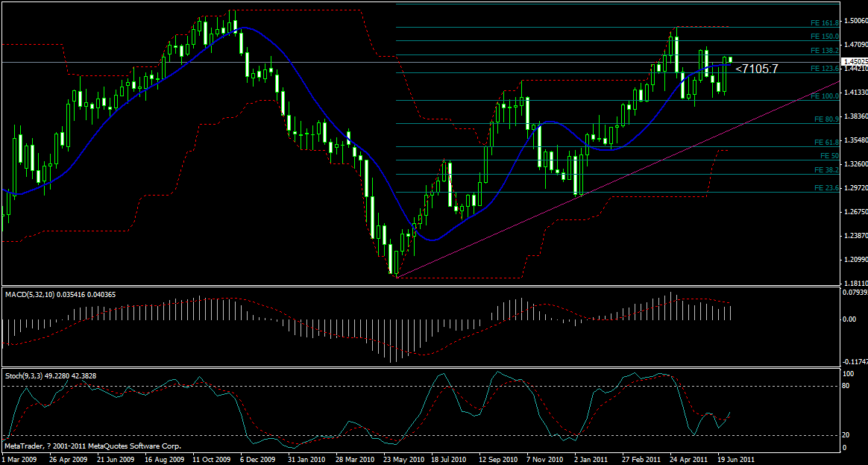This screenshot has height=465, width=868.
Task: Select the <7105:7 bar countdown text label
Action: coord(756,69)
